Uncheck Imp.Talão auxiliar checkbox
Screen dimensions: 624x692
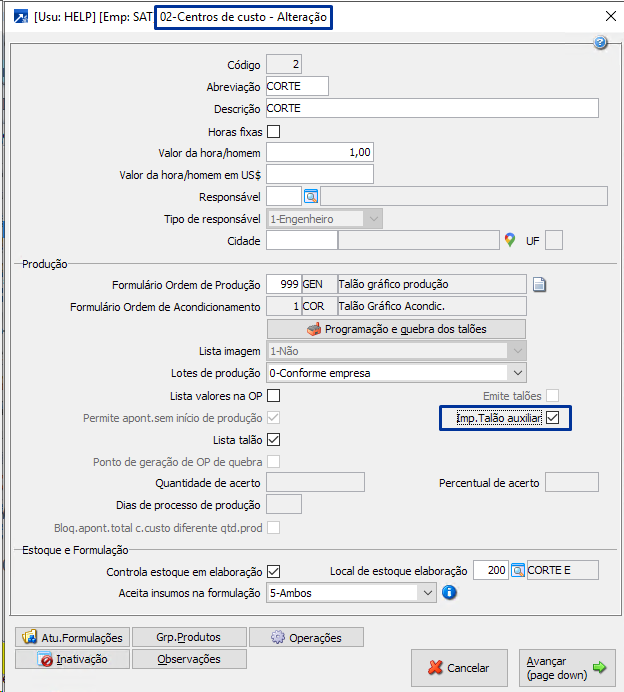tap(553, 417)
